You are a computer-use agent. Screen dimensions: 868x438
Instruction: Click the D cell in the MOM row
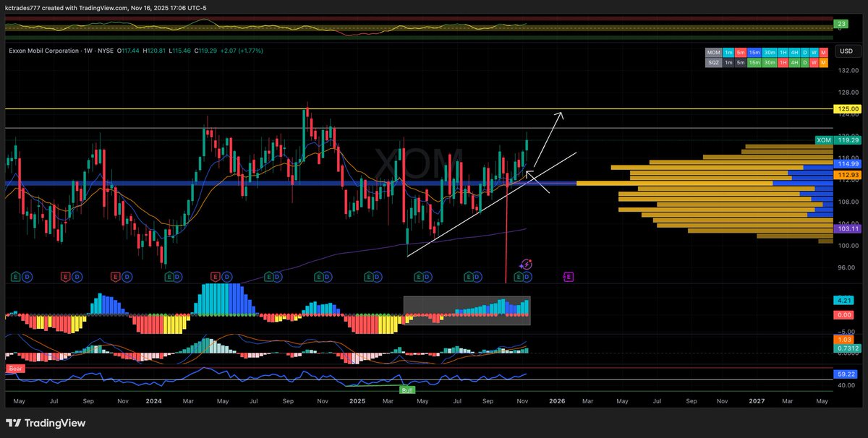point(805,53)
